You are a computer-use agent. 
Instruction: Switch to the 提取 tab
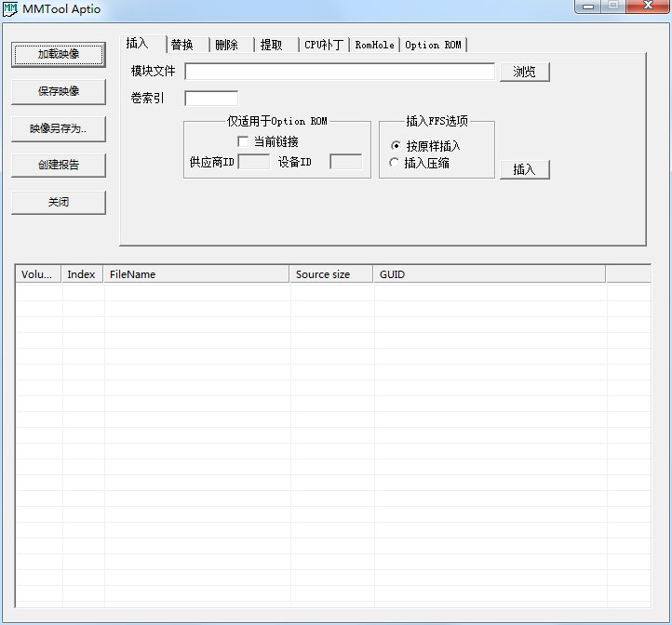pos(276,45)
